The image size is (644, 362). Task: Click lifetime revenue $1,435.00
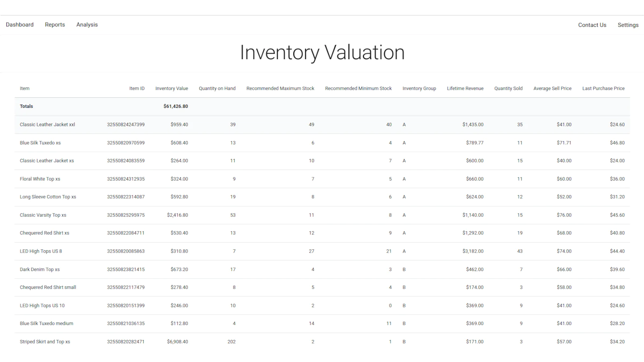coord(473,125)
